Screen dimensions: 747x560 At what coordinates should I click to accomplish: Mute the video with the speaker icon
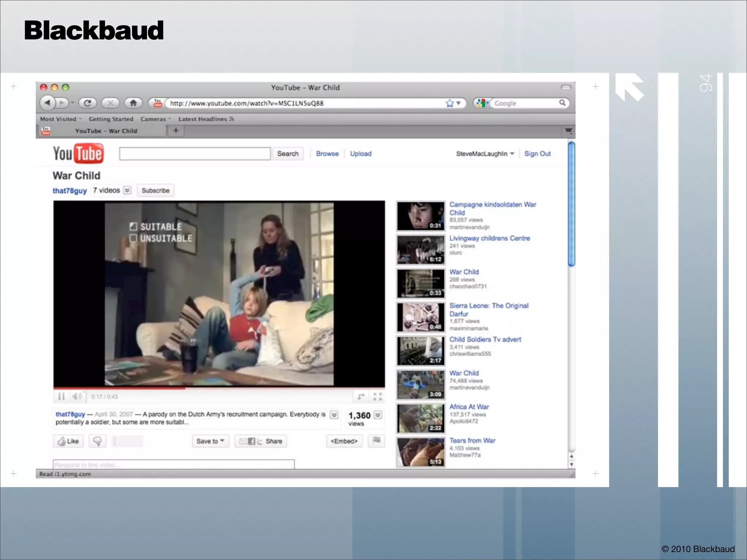(x=77, y=396)
